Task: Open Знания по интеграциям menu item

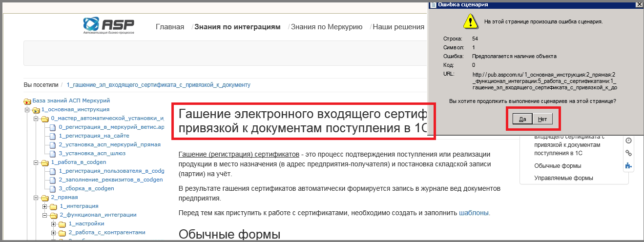Action: click(237, 27)
